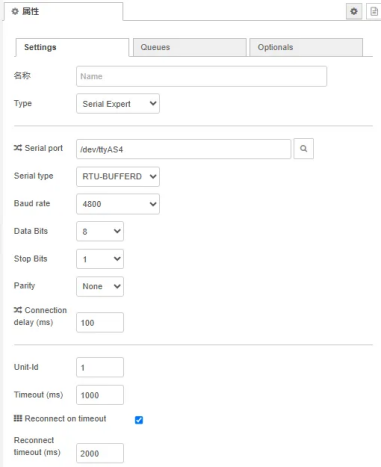Switch to the Queues tab
Viewport: 381px width, 467px height.
(190, 47)
